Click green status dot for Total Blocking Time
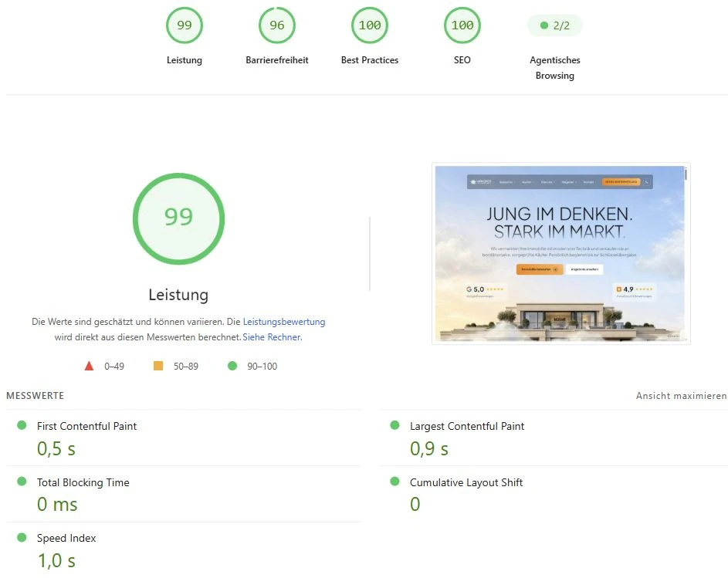 click(x=22, y=481)
